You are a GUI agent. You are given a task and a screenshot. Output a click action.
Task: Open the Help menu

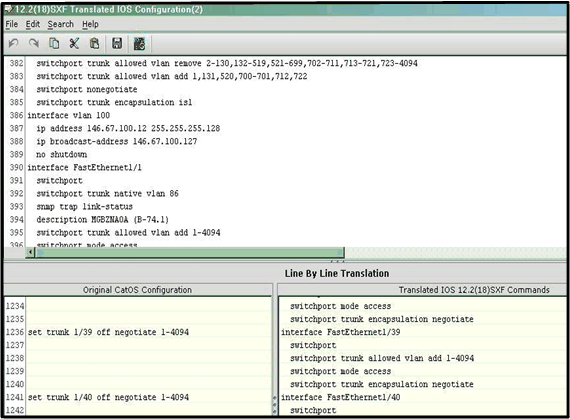[90, 24]
